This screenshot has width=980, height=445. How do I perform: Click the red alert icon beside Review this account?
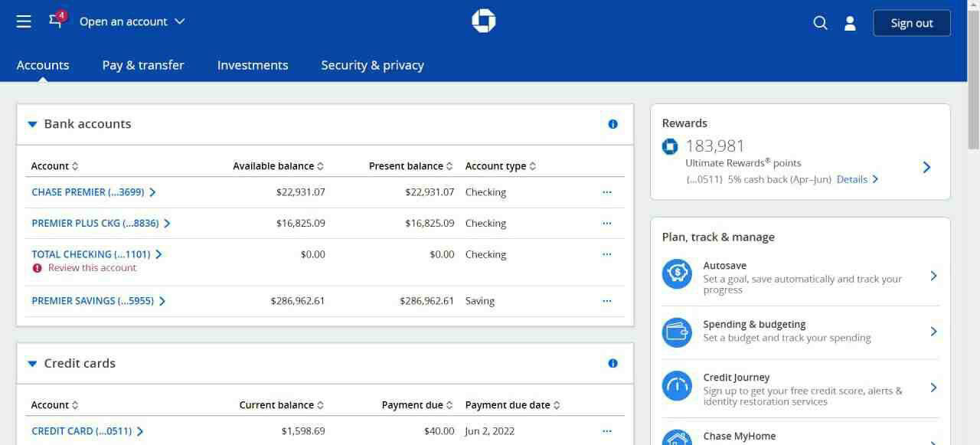(x=37, y=268)
